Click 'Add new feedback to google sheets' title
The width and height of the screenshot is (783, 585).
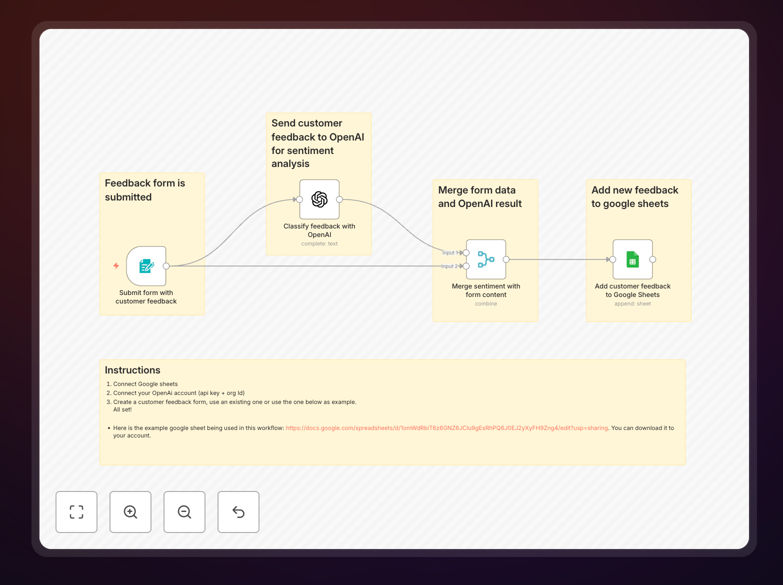coord(635,197)
